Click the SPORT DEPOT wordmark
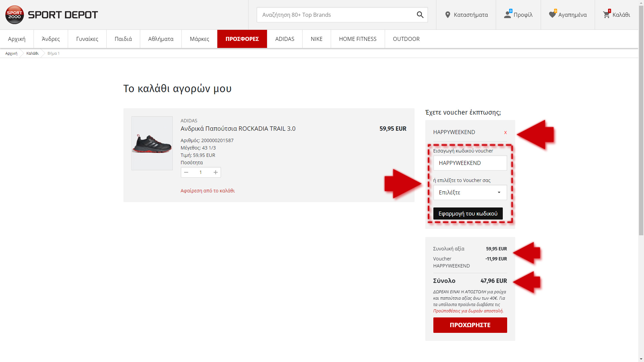This screenshot has height=362, width=644. [x=63, y=15]
